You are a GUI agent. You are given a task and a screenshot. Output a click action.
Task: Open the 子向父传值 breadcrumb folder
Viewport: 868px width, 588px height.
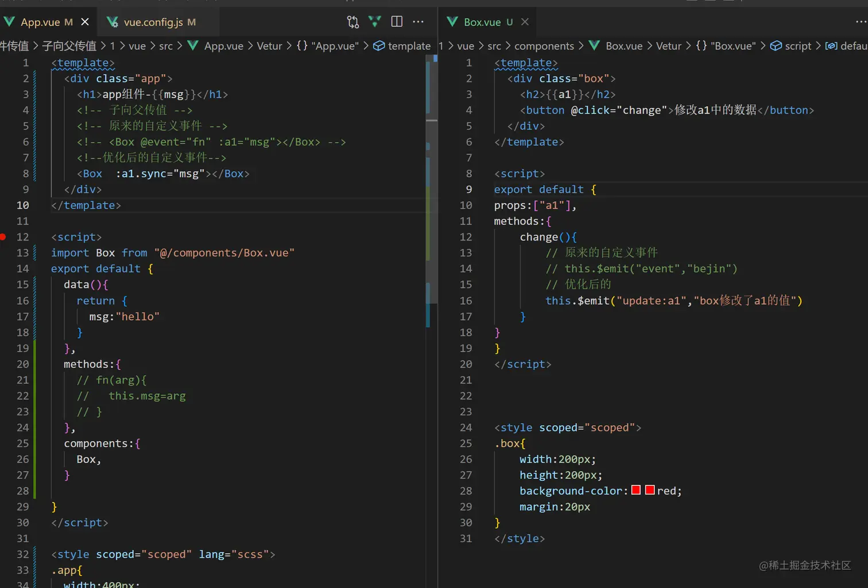coord(69,46)
